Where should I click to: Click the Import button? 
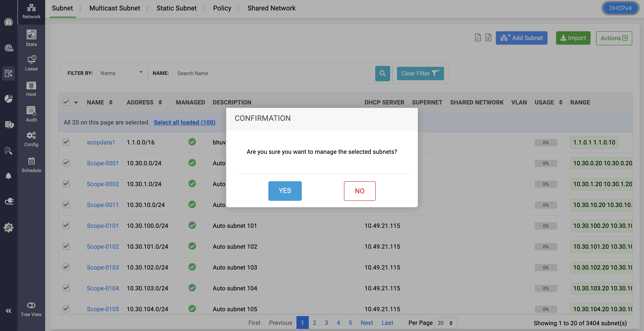click(x=573, y=38)
